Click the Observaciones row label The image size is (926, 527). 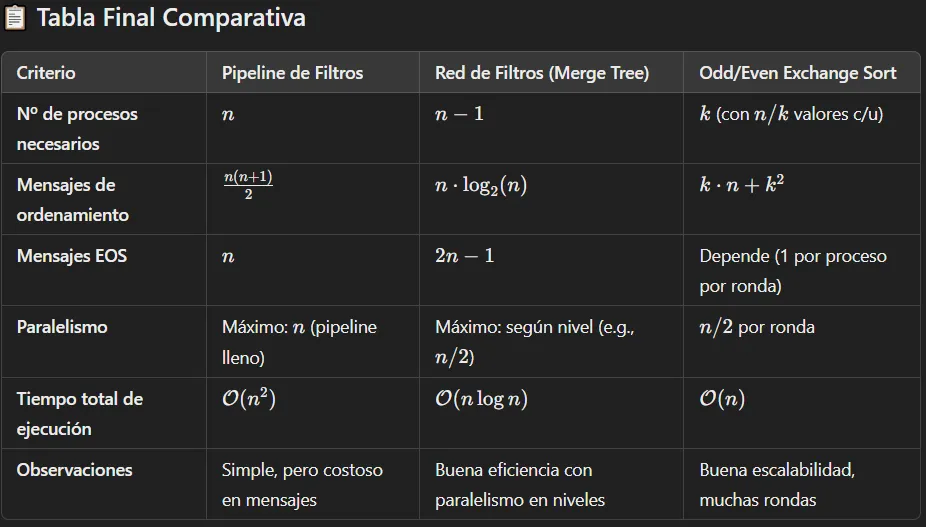pyautogui.click(x=74, y=470)
